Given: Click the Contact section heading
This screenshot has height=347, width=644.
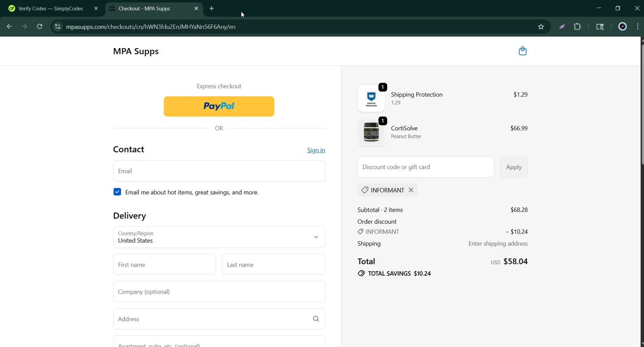Looking at the screenshot, I should click(x=128, y=149).
